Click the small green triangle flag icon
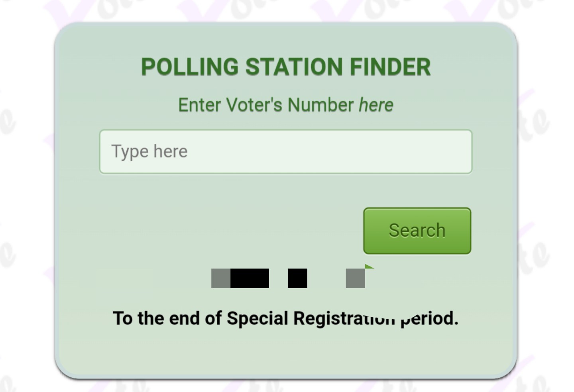 pos(369,267)
